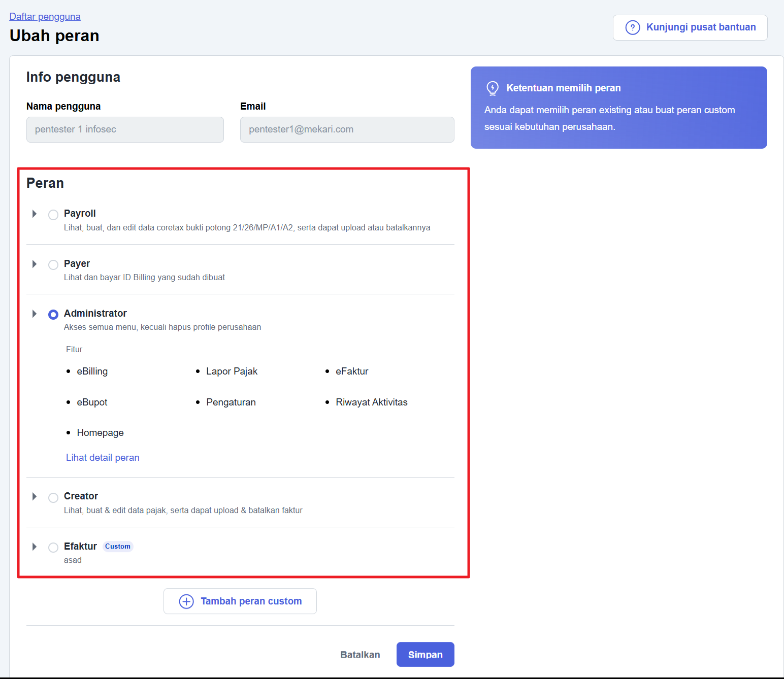Expand the Efaktur role details arrow
The height and width of the screenshot is (679, 784).
coord(35,547)
